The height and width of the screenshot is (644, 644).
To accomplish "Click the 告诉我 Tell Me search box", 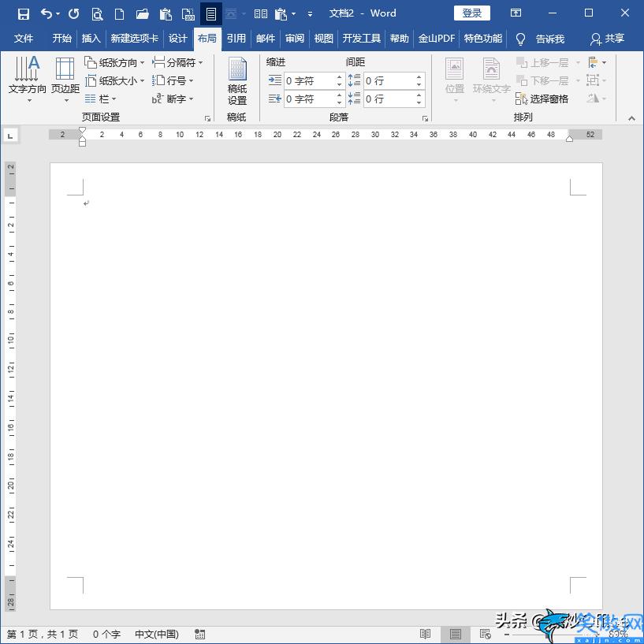I will click(x=550, y=39).
